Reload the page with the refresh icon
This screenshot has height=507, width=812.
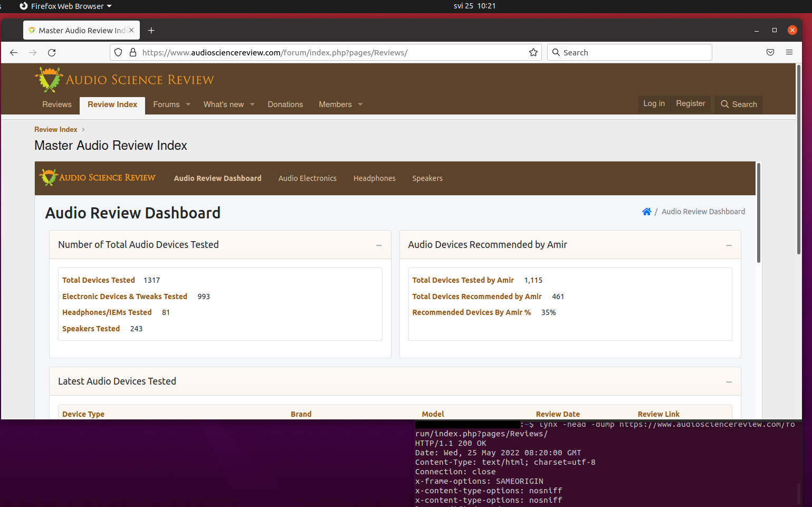(x=52, y=53)
